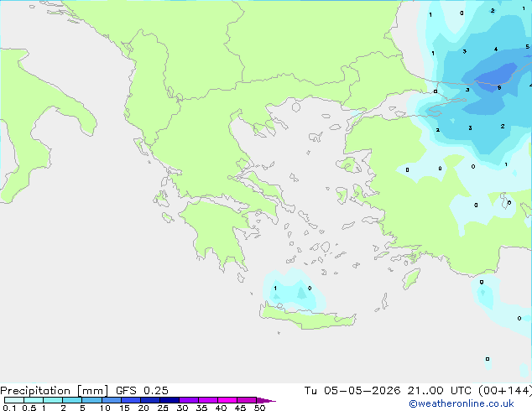
Task: Click the '0.1' legend label
Action: click(x=9, y=408)
